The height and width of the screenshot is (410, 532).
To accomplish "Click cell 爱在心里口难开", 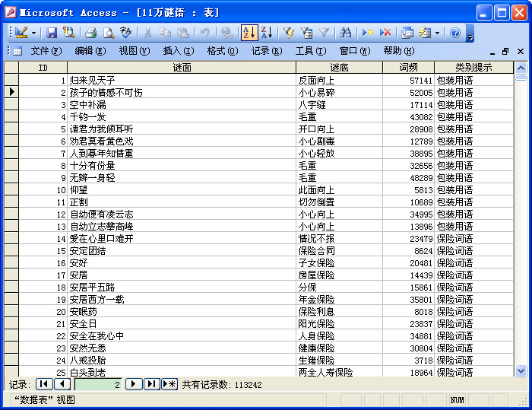I will (x=182, y=238).
